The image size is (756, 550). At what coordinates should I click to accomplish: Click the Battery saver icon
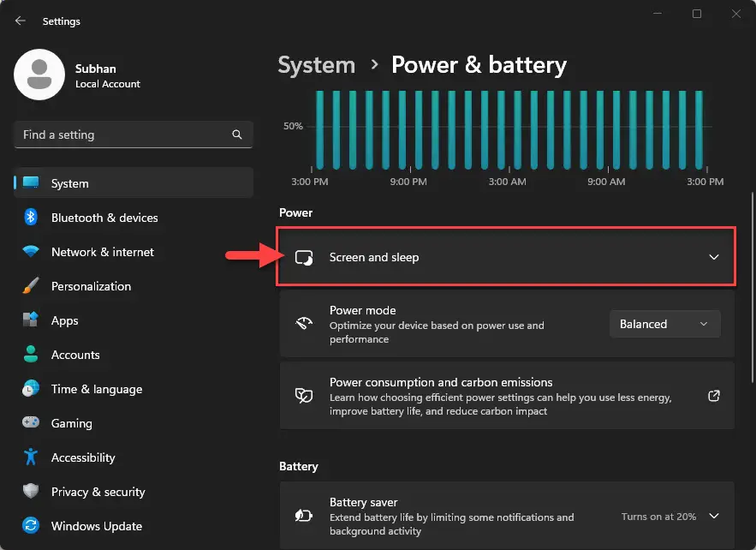coord(304,516)
